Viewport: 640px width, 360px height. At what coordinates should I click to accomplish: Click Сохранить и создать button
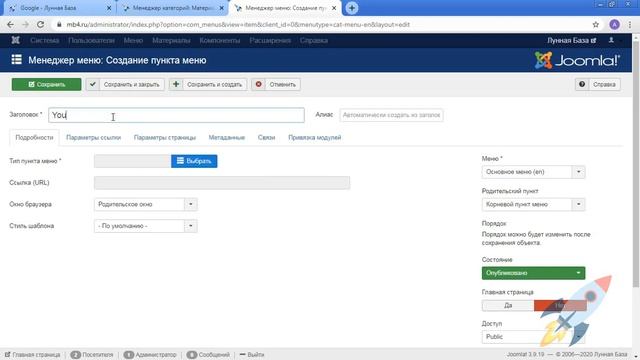(208, 84)
